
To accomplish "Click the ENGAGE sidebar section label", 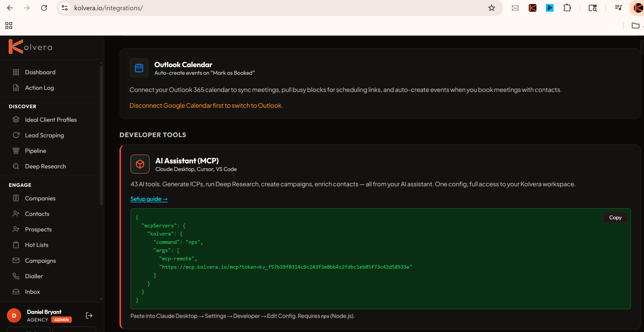I will pos(20,185).
